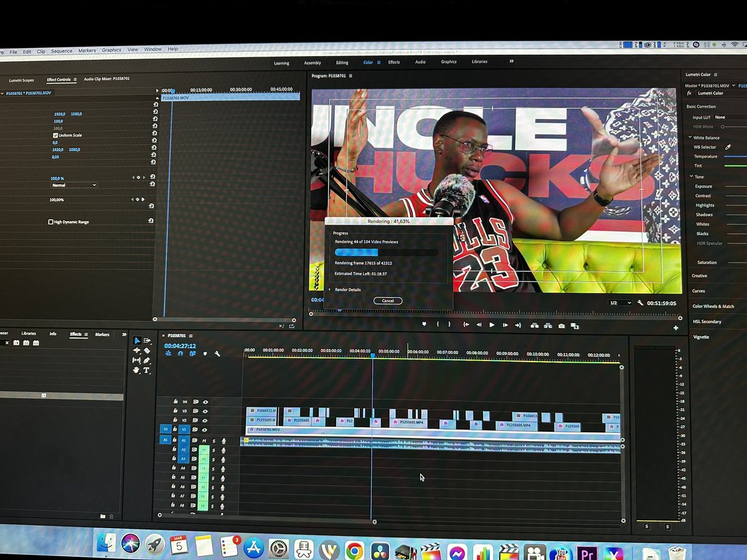The height and width of the screenshot is (560, 747).
Task: Step forward one frame in Program monitor
Action: coord(505,325)
